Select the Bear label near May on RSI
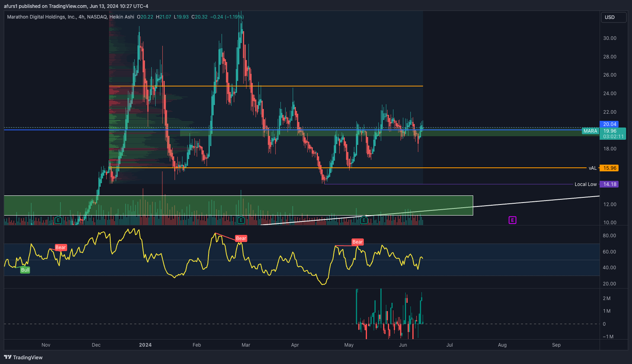Viewport: 632px width, 364px height. pos(357,242)
